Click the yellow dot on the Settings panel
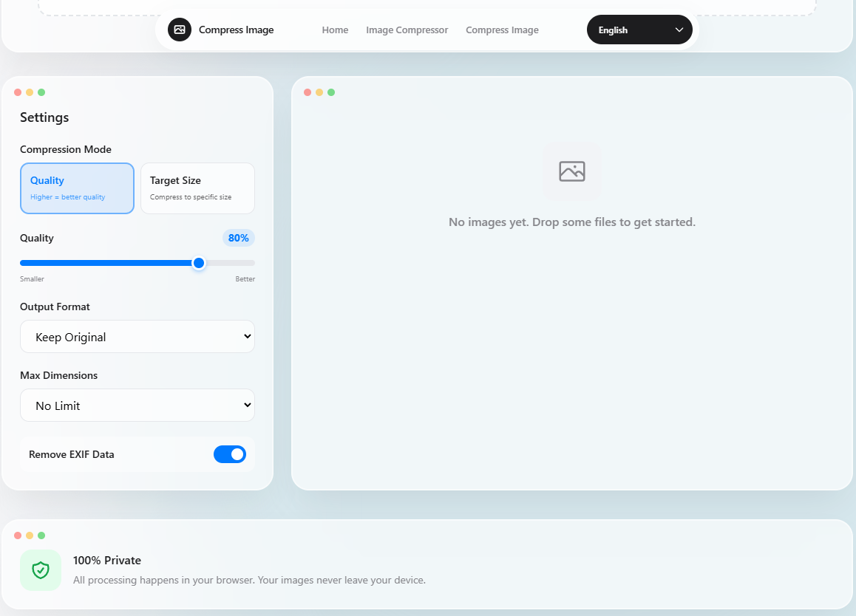Viewport: 856px width, 616px height. click(29, 92)
